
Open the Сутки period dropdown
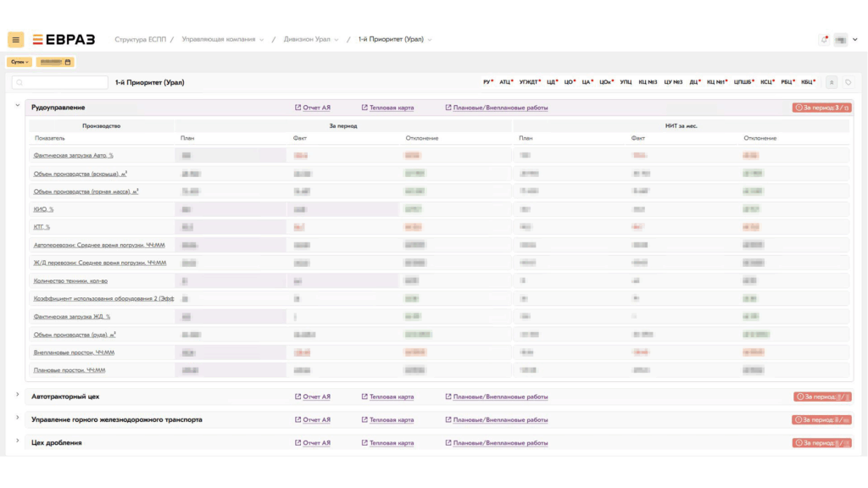(19, 62)
